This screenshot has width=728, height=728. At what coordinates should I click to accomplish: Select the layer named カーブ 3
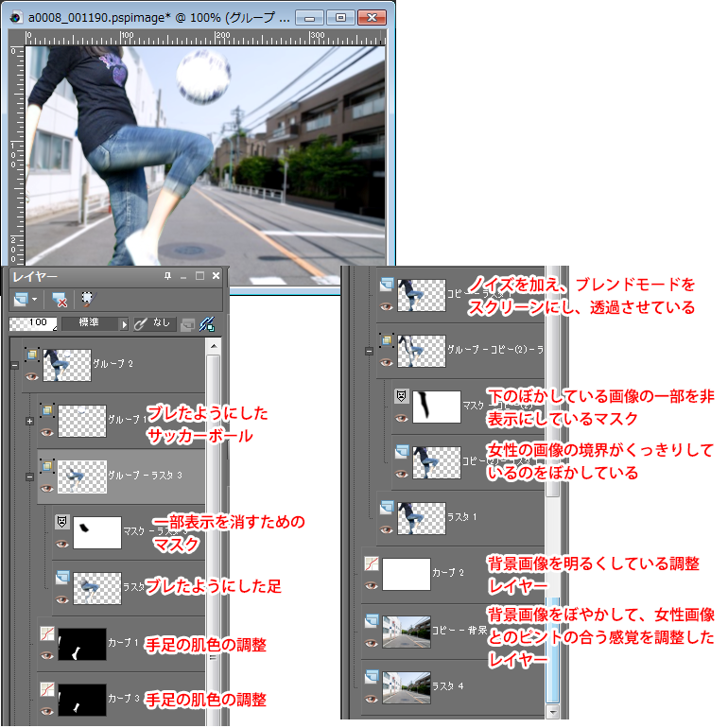[124, 699]
